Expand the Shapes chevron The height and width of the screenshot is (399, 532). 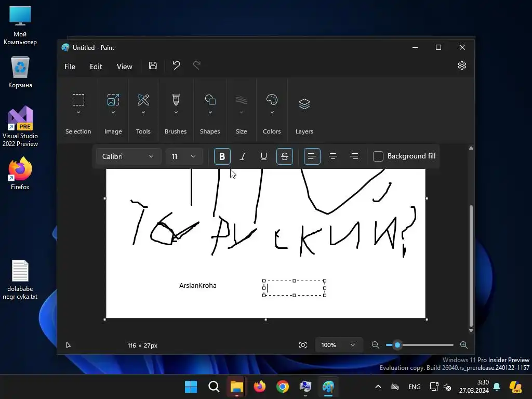210,112
